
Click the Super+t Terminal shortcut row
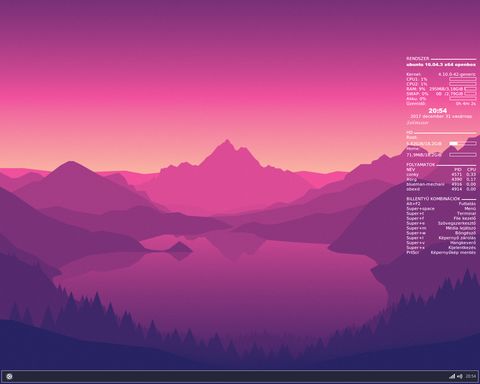coord(441,213)
